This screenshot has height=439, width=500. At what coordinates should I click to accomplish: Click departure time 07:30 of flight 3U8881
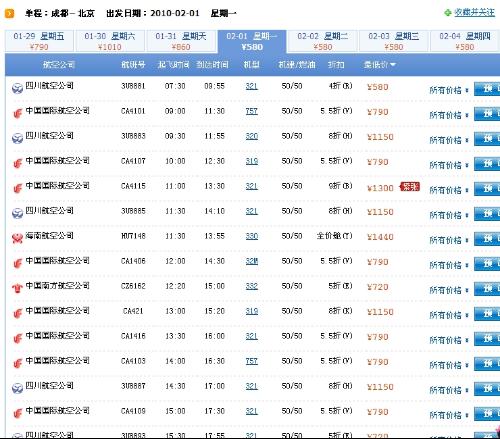(175, 86)
